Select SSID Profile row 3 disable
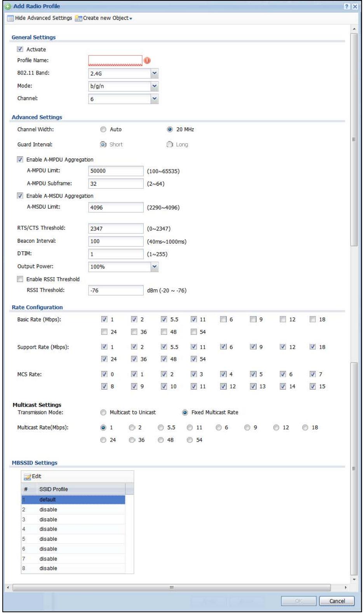Screen dimensions: 364x613 click(x=73, y=519)
